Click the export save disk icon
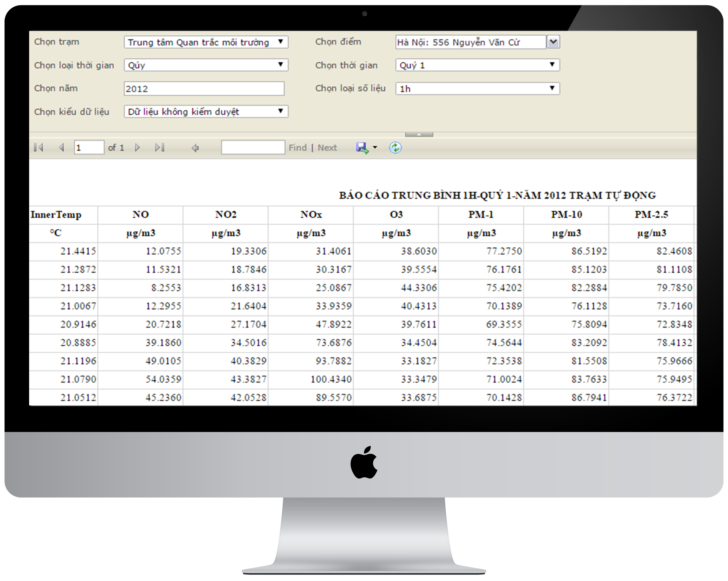Image resolution: width=728 pixels, height=581 pixels. coord(362,148)
